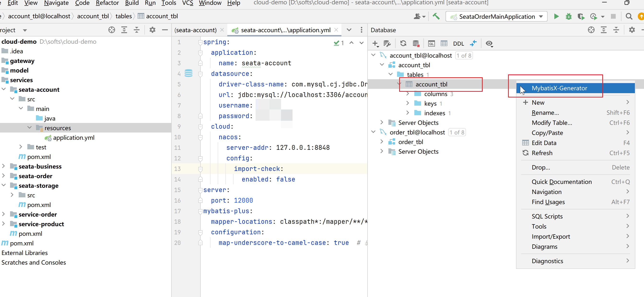Screen dimensions: 644x297
Task: Open the VCS menu
Action: (x=187, y=3)
